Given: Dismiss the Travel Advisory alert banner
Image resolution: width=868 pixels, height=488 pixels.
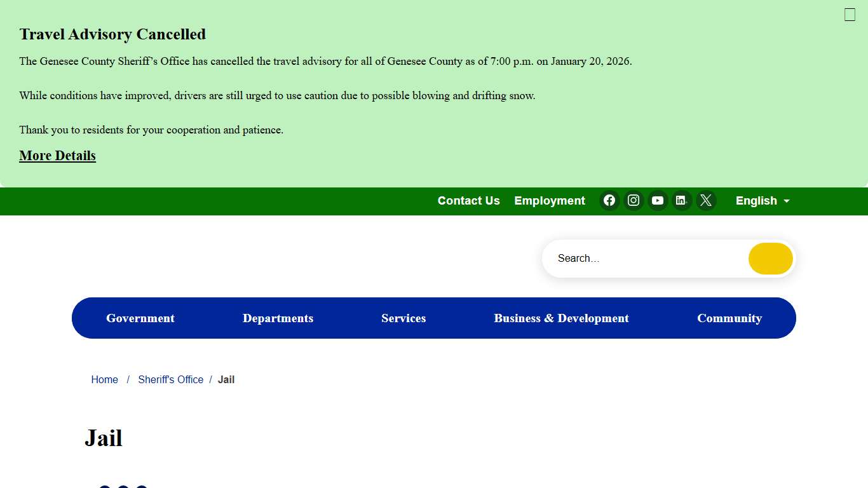Looking at the screenshot, I should [850, 15].
